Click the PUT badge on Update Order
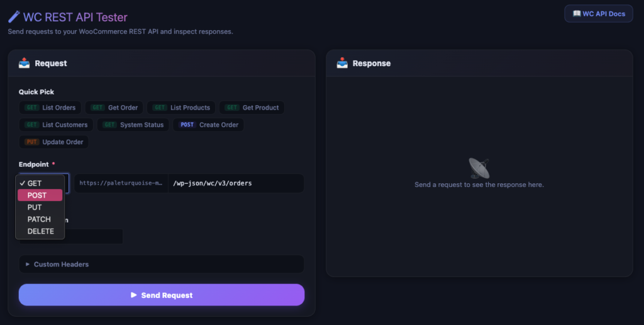 pos(31,142)
